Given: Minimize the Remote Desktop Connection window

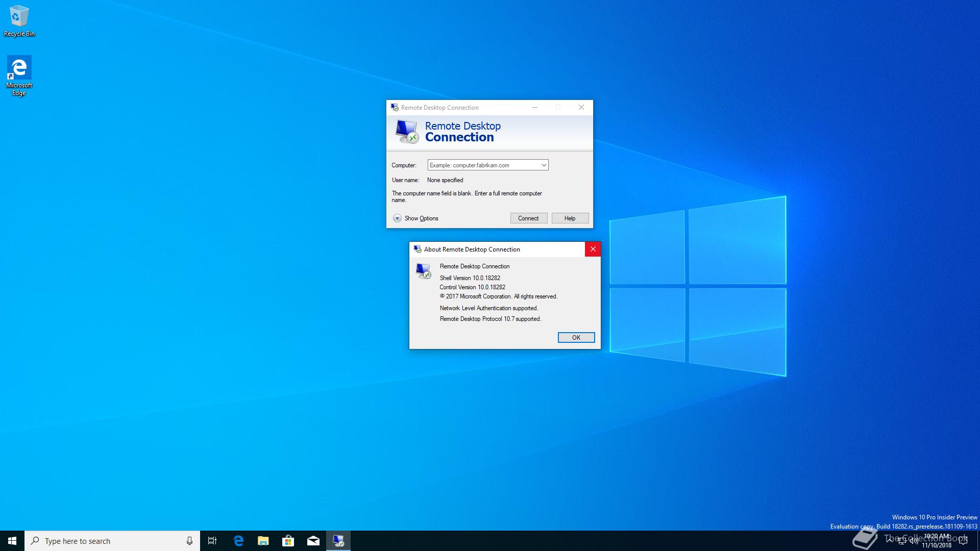Looking at the screenshot, I should click(x=535, y=107).
